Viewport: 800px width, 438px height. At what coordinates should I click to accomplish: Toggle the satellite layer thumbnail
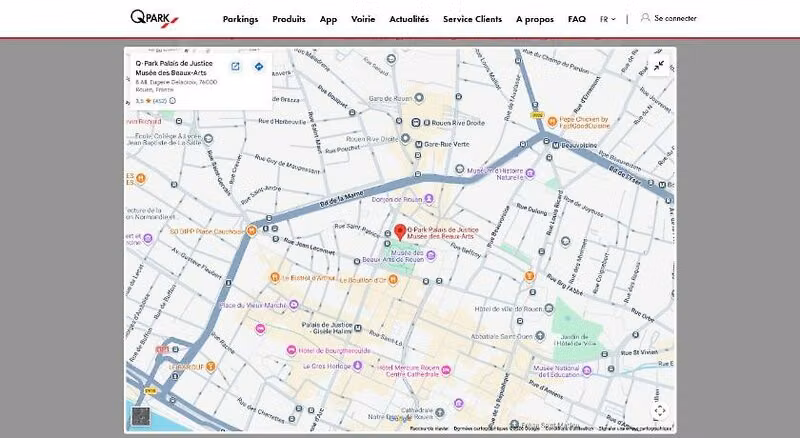(x=141, y=416)
